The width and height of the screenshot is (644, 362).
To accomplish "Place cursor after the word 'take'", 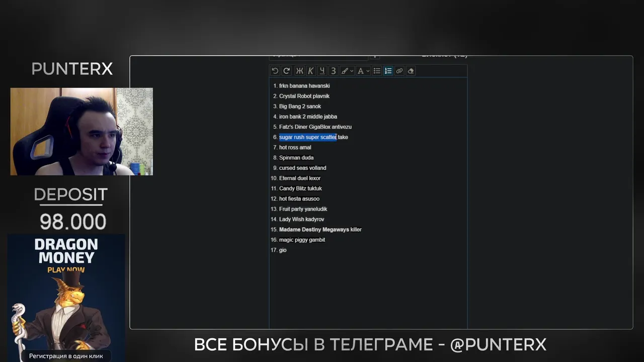I will tap(348, 137).
